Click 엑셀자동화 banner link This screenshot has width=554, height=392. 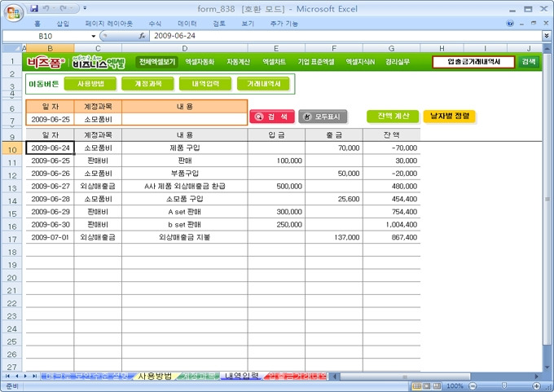click(x=200, y=62)
